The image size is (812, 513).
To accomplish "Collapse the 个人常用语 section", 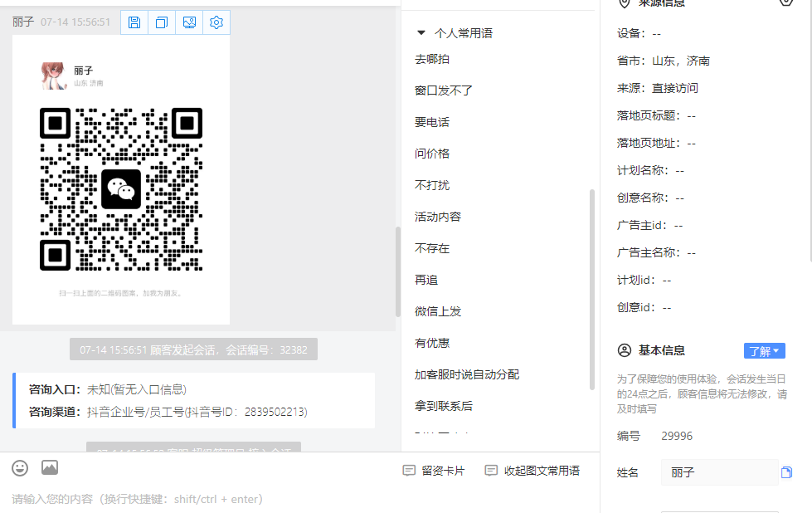I will pyautogui.click(x=421, y=32).
